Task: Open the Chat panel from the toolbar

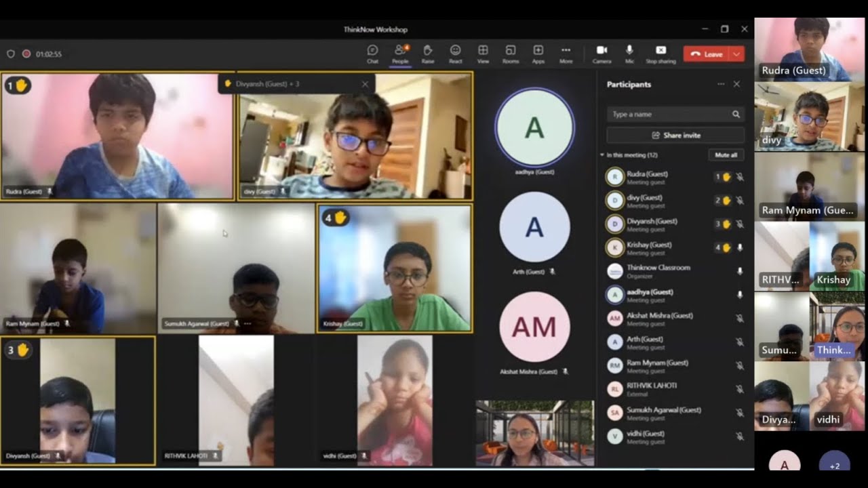Action: pos(372,54)
